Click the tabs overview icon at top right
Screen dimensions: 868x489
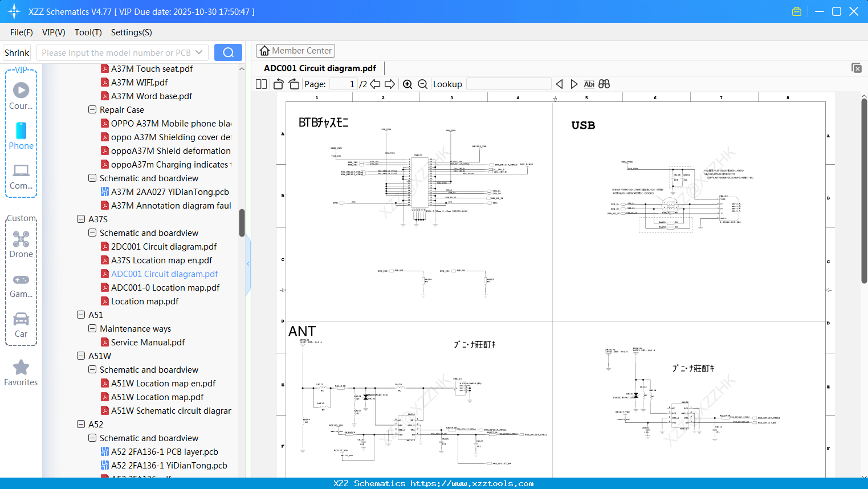[x=857, y=68]
